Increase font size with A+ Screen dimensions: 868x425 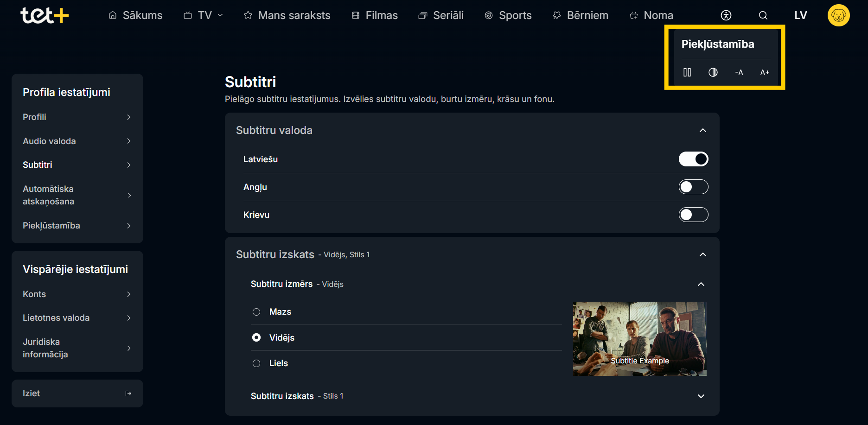pos(765,72)
